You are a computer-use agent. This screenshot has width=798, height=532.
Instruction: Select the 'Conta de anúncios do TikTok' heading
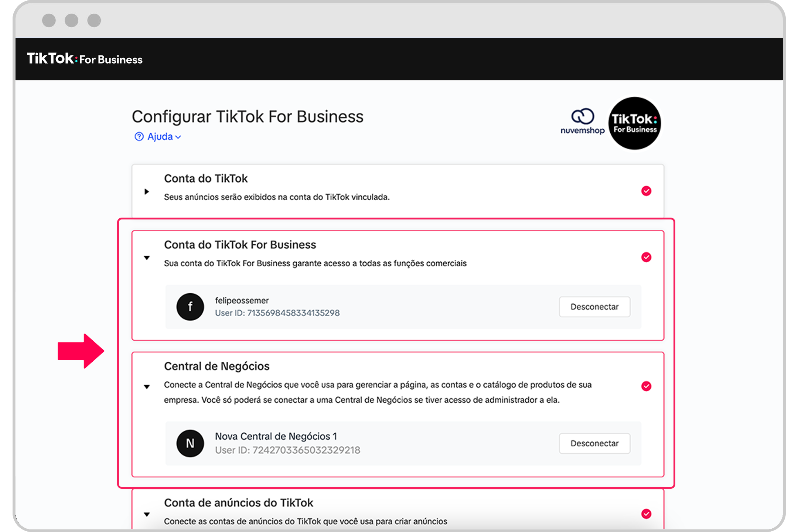click(x=239, y=503)
